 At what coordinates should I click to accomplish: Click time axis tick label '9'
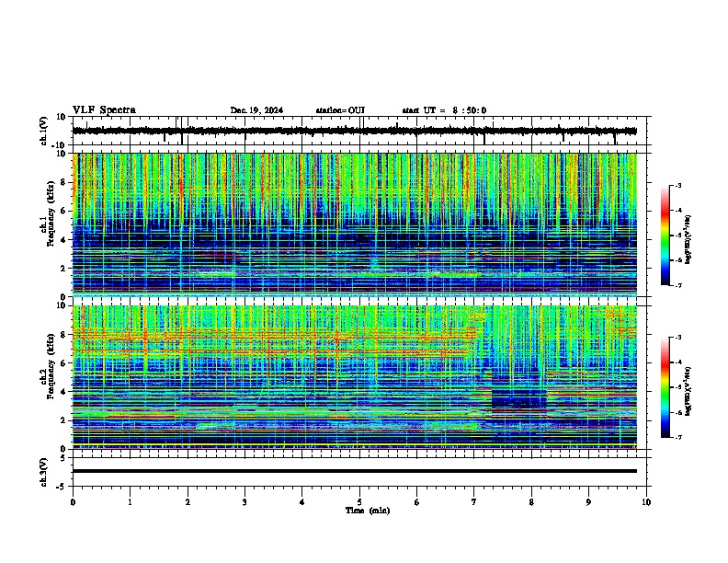588,502
